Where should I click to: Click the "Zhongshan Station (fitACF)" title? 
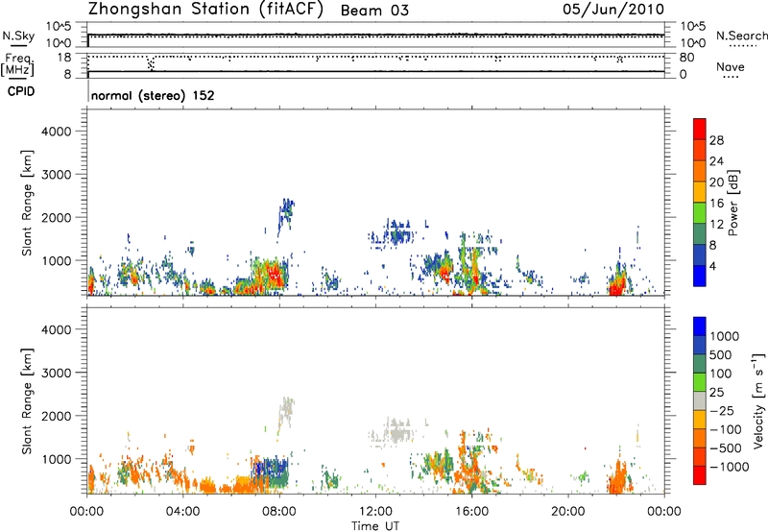pos(205,10)
